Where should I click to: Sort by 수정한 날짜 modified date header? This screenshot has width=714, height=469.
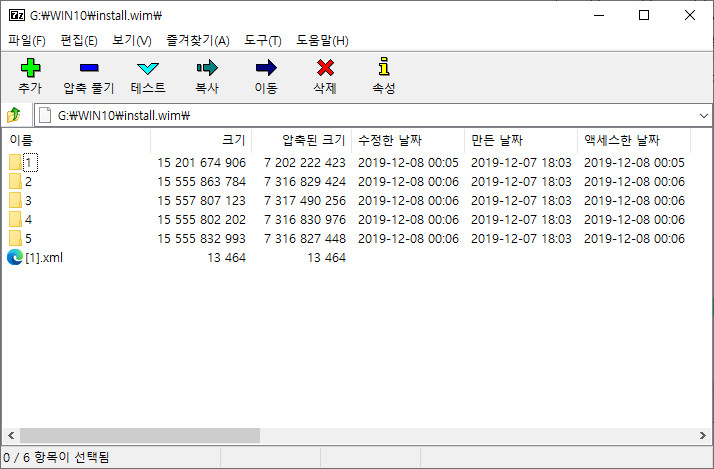[408, 140]
